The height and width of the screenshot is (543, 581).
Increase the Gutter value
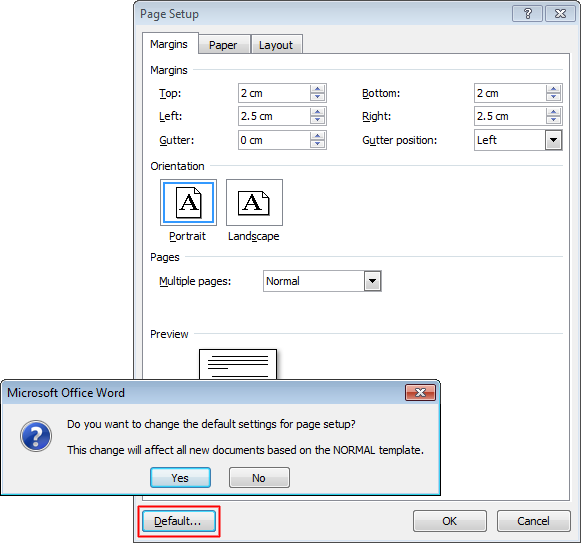[318, 136]
